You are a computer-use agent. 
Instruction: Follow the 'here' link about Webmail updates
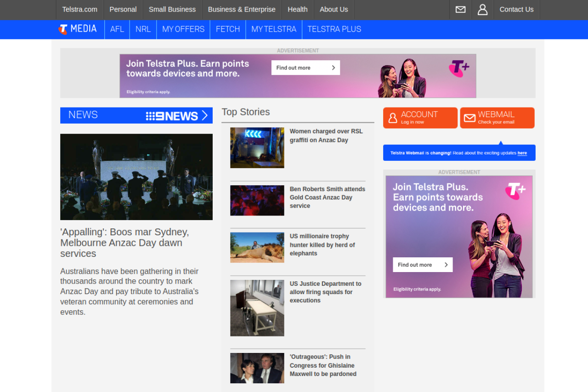(522, 153)
